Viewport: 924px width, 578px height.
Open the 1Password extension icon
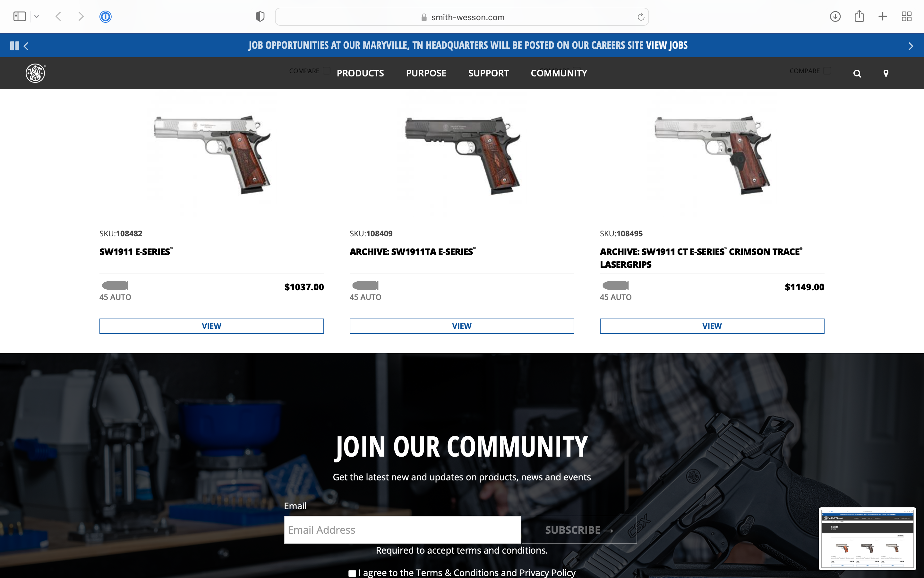tap(105, 16)
